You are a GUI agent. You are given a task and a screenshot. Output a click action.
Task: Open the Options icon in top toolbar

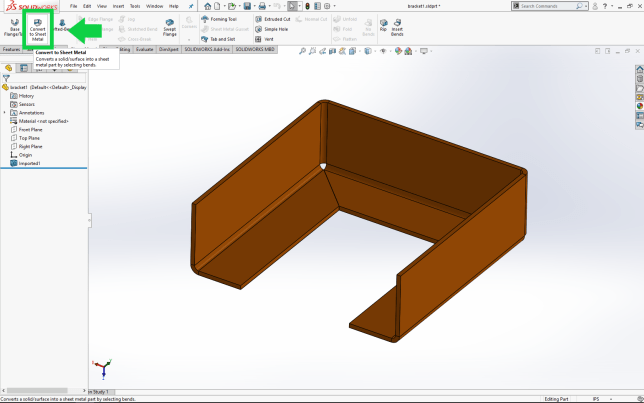coord(327,6)
